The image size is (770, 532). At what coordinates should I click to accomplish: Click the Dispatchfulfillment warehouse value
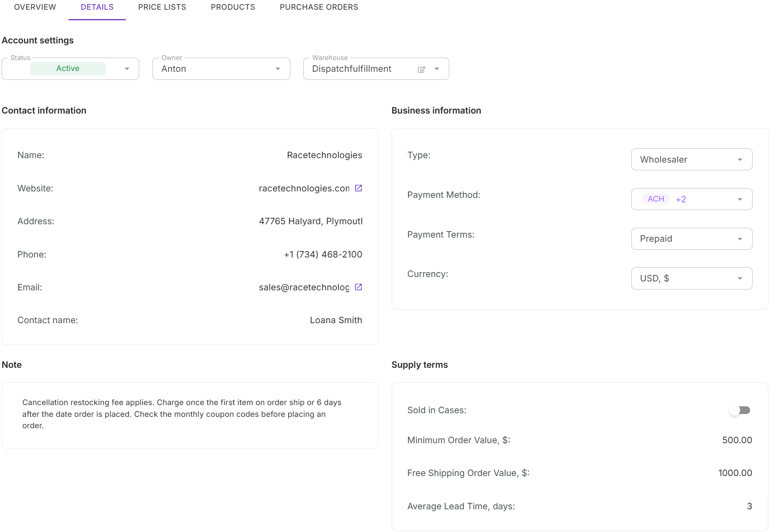(352, 69)
